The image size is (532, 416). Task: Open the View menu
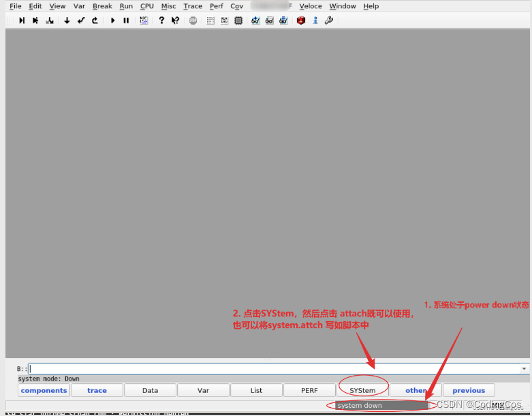click(57, 6)
